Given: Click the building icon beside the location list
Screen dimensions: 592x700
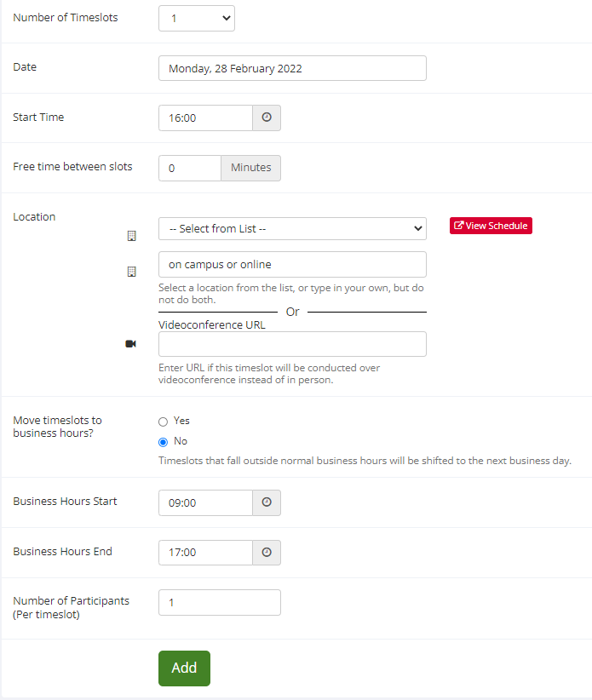Looking at the screenshot, I should point(132,236).
